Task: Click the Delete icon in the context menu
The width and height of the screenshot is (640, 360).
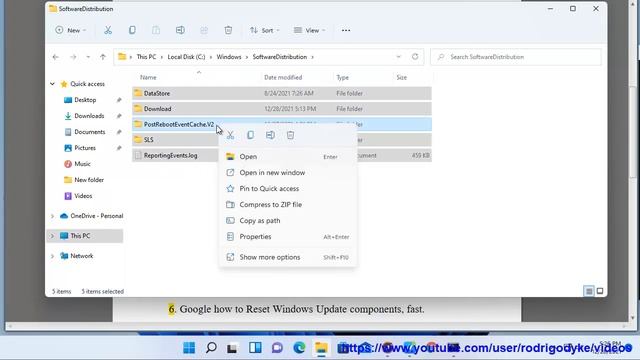Action: click(x=290, y=135)
